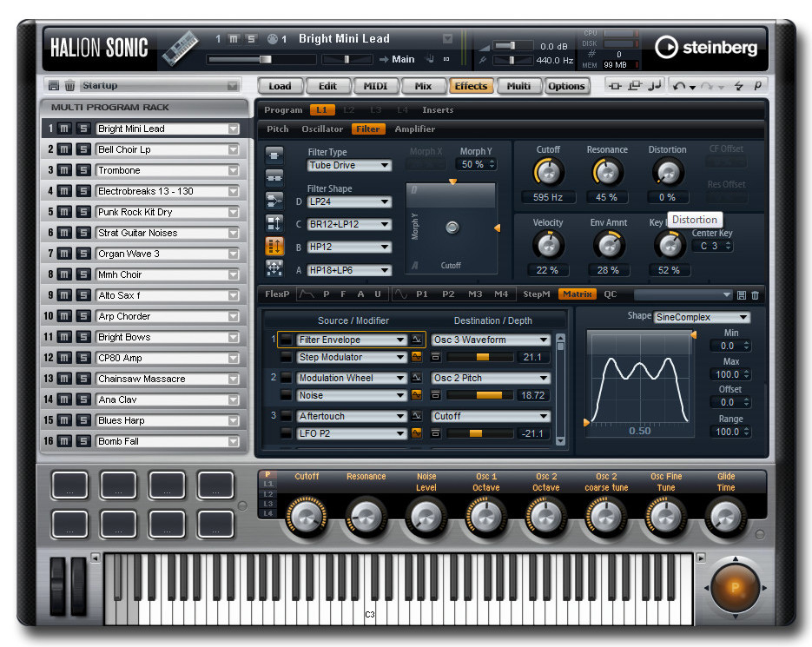The image size is (812, 647).
Task: Click the orange curve icon next to Step Modulator
Action: pyautogui.click(x=416, y=357)
